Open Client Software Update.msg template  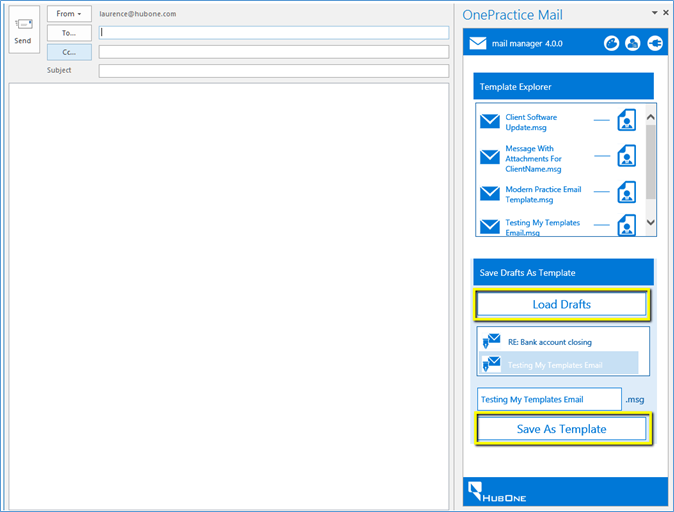531,122
